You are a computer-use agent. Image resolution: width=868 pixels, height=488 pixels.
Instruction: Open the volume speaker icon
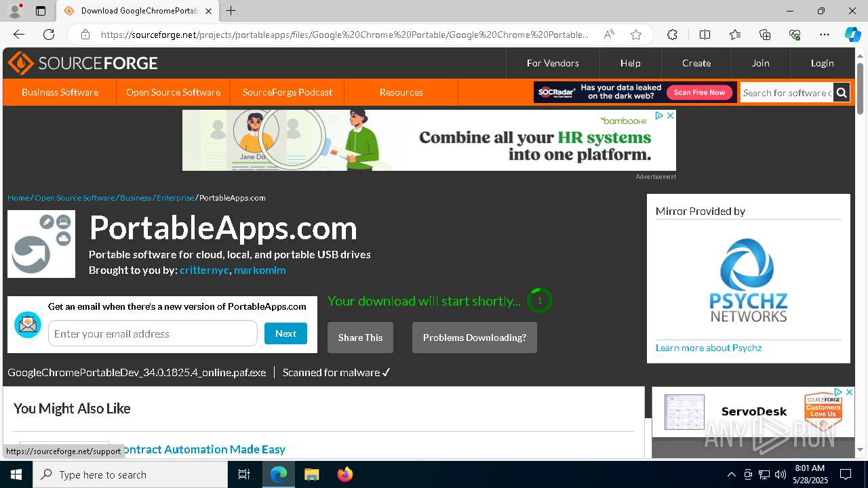(x=781, y=474)
